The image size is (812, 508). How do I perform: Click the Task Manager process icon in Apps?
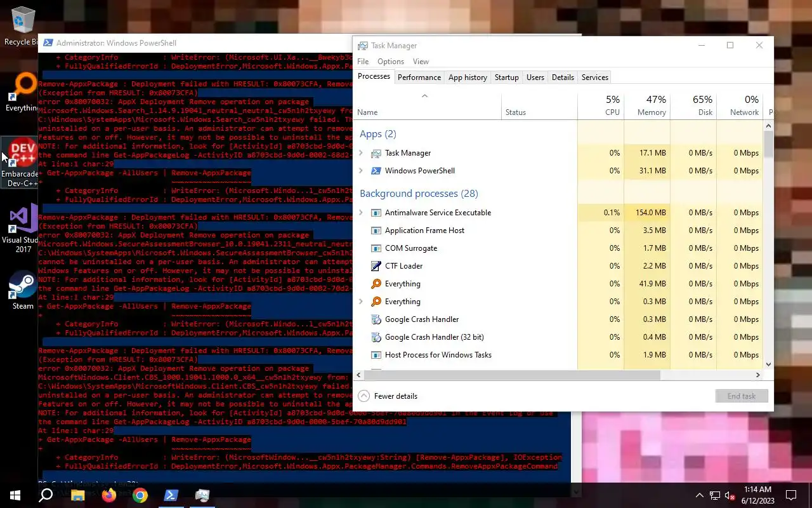pos(376,153)
